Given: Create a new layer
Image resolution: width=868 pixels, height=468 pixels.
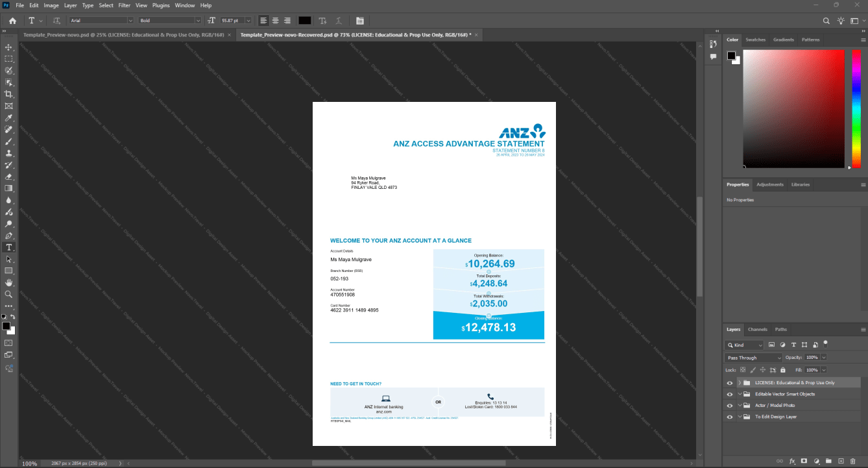Looking at the screenshot, I should click(841, 461).
